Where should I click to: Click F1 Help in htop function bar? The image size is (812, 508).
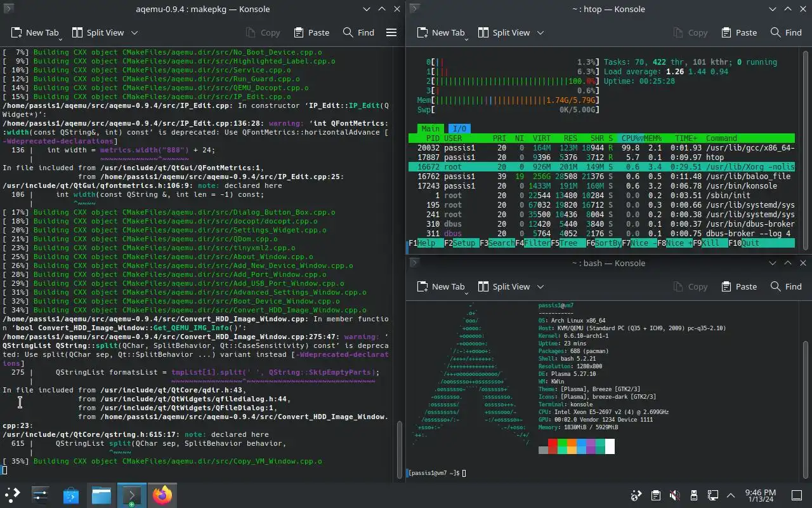(x=426, y=243)
